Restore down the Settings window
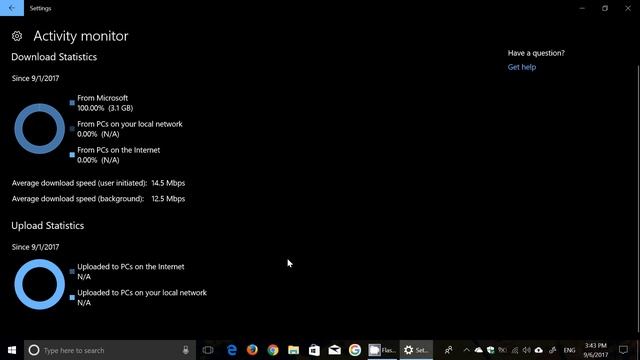This screenshot has width=640, height=360. tap(605, 8)
